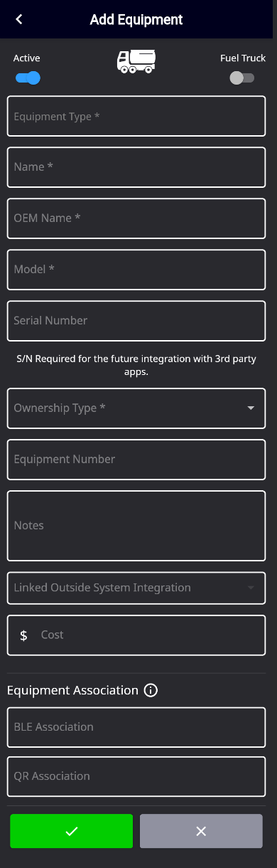This screenshot has height=868, width=277.
Task: Select the Model text field
Action: coord(136,270)
